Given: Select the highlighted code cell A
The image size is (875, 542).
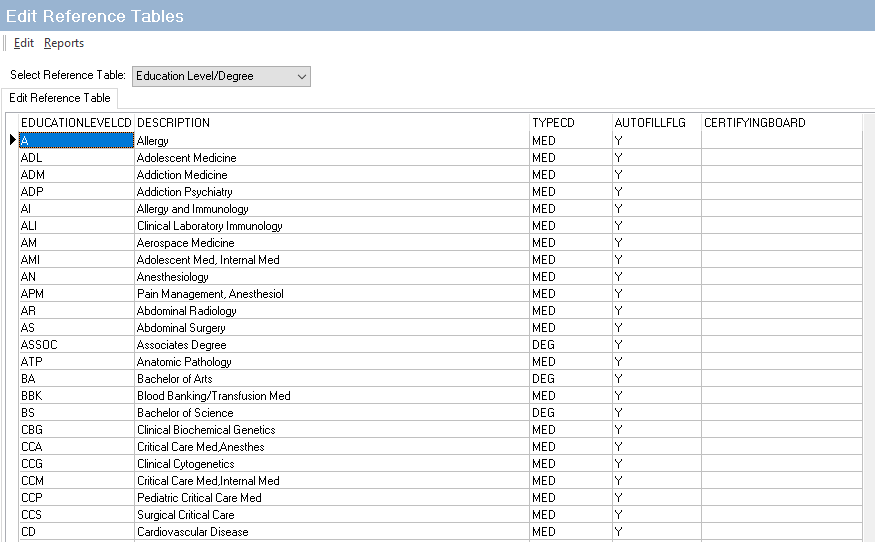Looking at the screenshot, I should (x=76, y=140).
